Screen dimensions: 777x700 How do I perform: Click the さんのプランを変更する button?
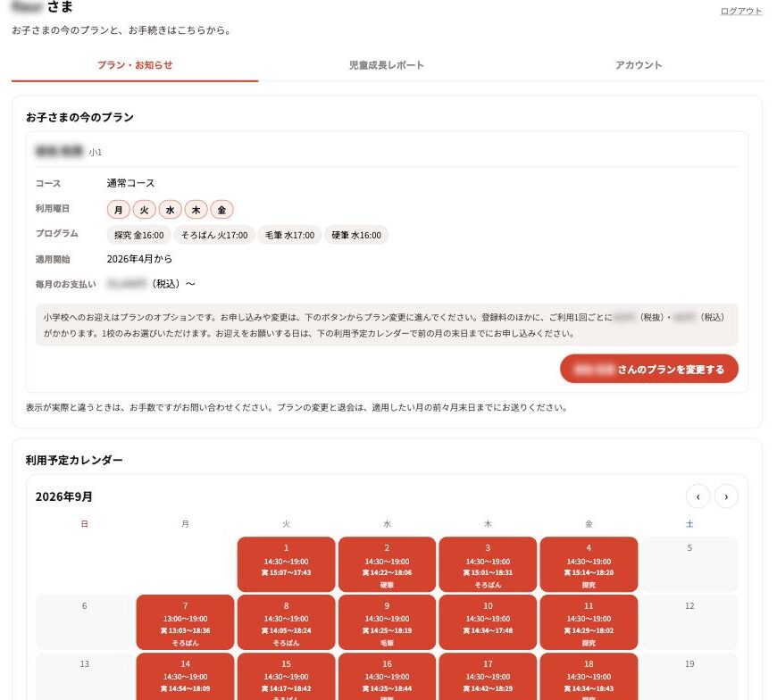tap(648, 369)
